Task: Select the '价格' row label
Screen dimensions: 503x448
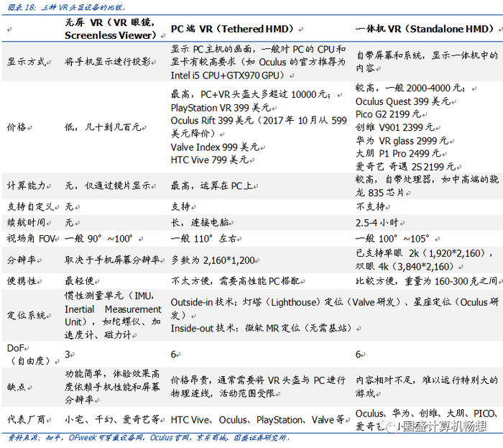Action: click(17, 127)
